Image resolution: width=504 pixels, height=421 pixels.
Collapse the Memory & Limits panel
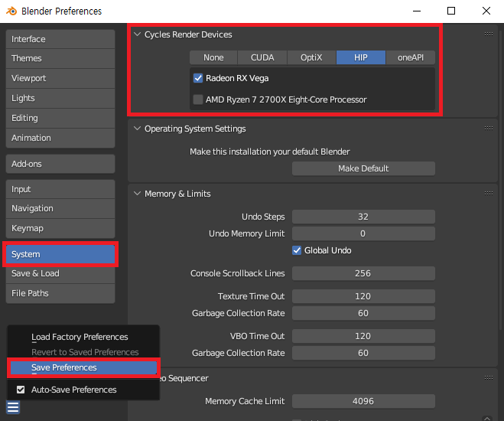point(137,194)
